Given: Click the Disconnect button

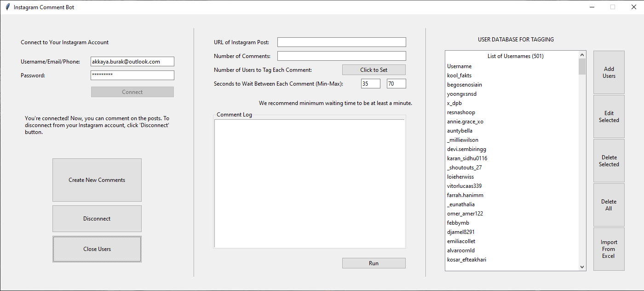Looking at the screenshot, I should pyautogui.click(x=97, y=218).
